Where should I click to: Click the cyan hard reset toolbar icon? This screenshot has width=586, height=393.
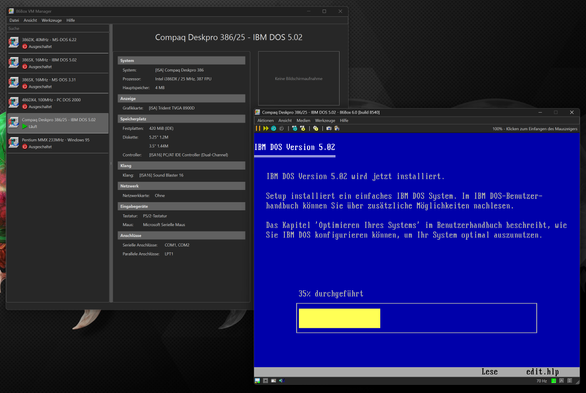[274, 129]
